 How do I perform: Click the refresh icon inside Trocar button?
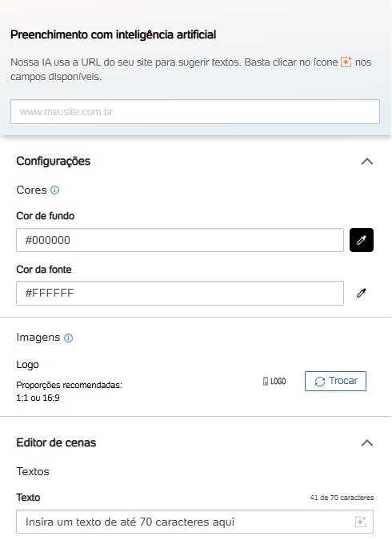pos(320,382)
